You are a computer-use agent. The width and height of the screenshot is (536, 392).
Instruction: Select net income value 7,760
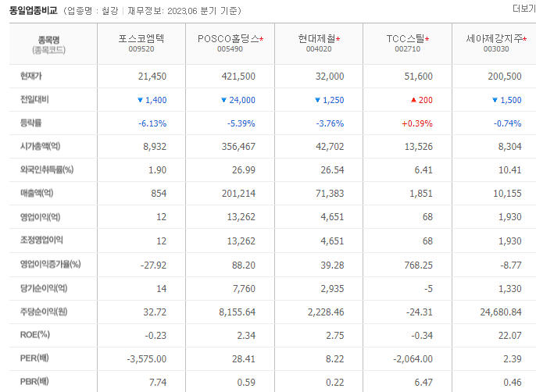point(244,289)
